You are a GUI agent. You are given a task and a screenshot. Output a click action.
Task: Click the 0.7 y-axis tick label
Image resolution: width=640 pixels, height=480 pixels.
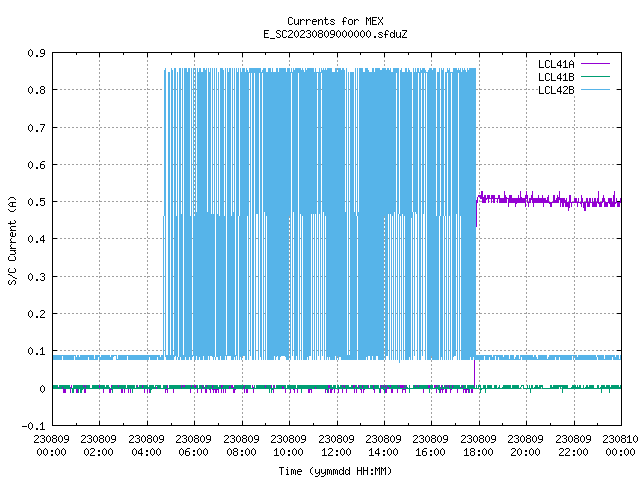click(37, 128)
